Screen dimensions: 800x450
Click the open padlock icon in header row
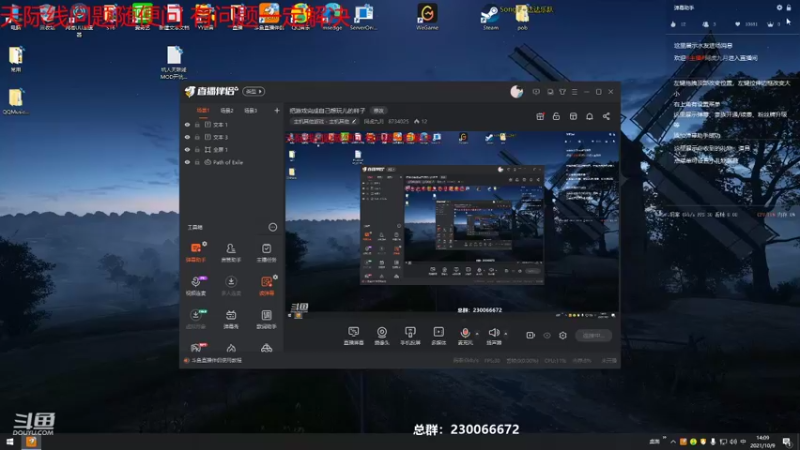(x=556, y=116)
